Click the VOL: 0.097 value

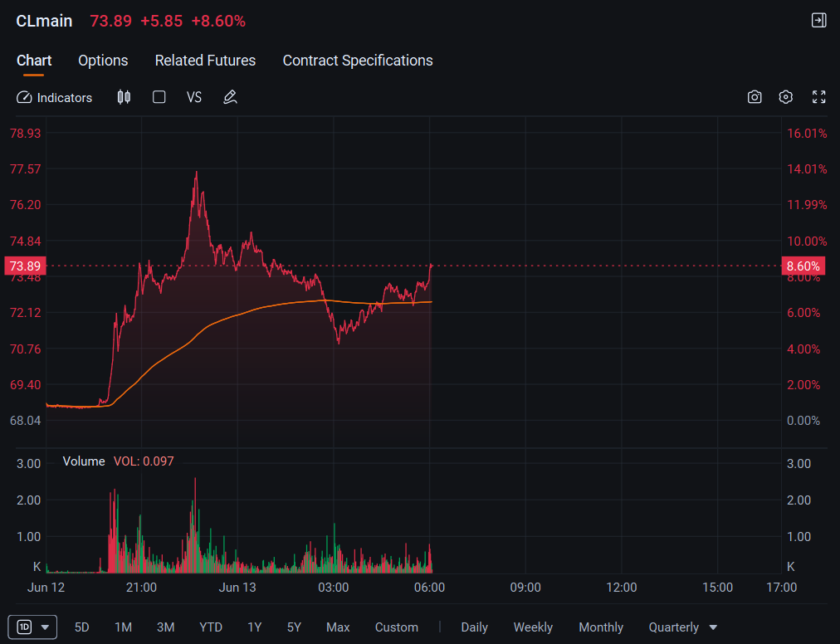(x=144, y=461)
